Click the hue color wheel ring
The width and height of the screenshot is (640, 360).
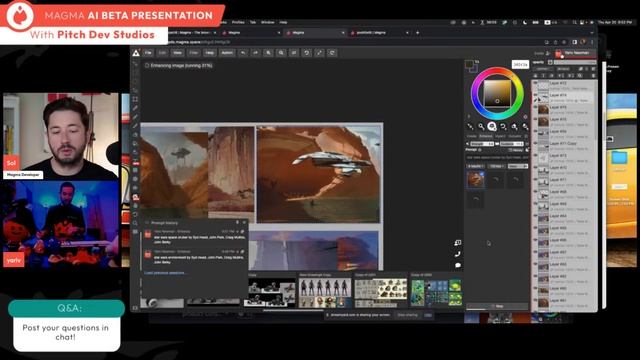[474, 94]
